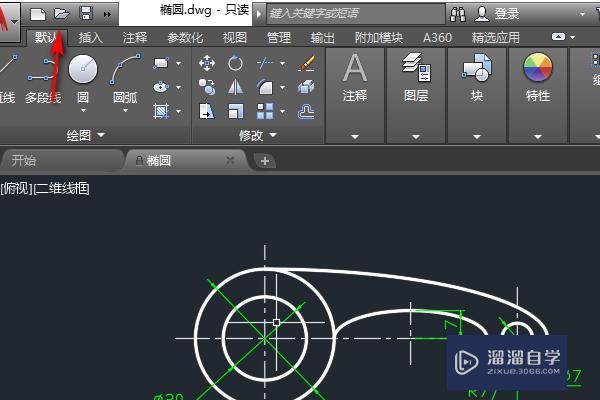Viewport: 600px width, 400px height.
Task: Open the Block (块) panel
Action: click(477, 78)
